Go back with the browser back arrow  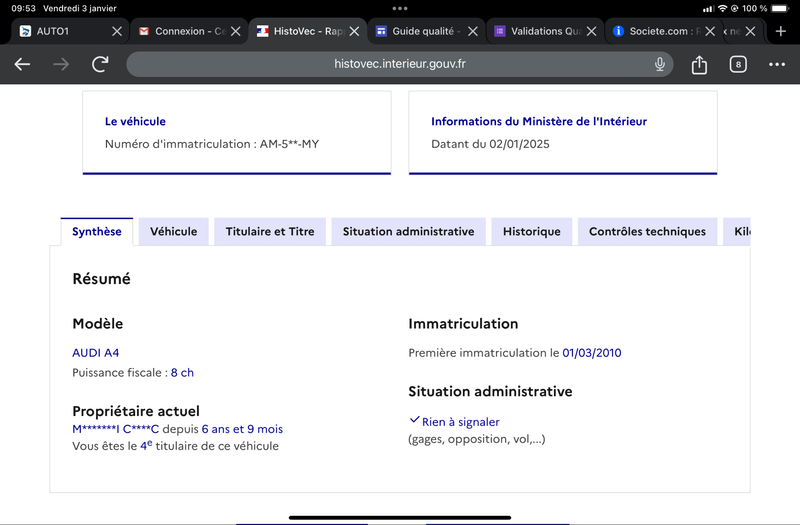[x=22, y=64]
